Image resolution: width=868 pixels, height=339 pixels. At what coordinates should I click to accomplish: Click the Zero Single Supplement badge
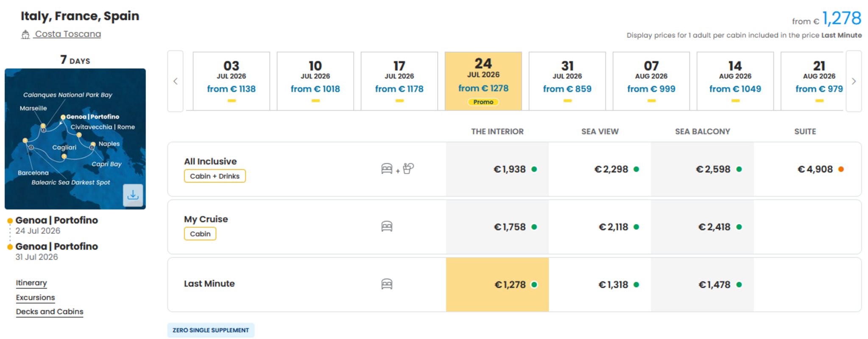(x=211, y=330)
